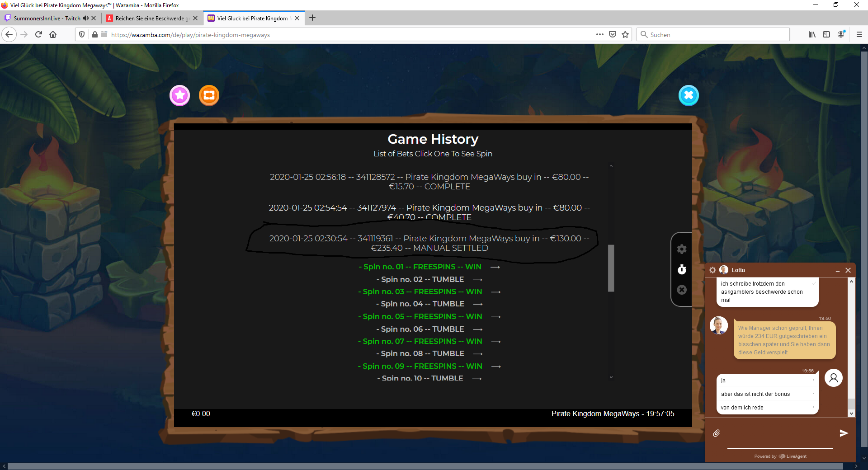Click game history scroll up arrow
Viewport: 868px width, 470px height.
[611, 166]
